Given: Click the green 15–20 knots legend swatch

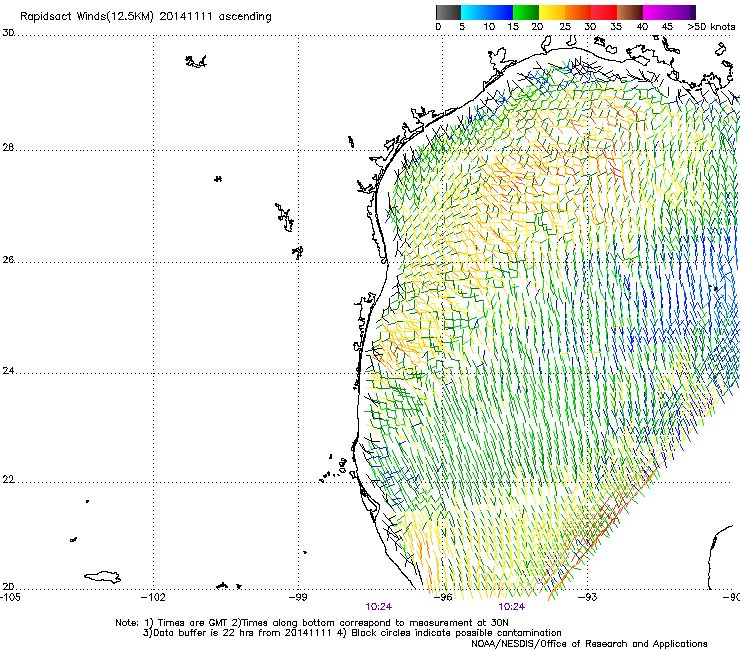Looking at the screenshot, I should [526, 12].
